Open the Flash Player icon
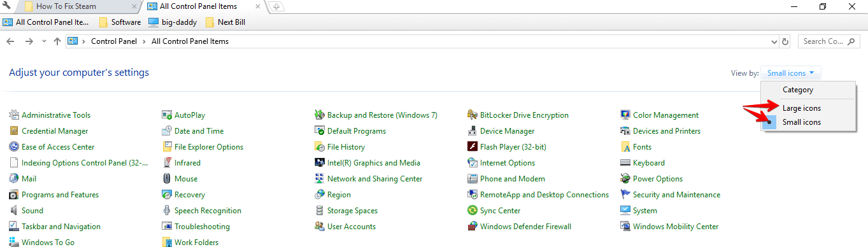This screenshot has width=868, height=247. pyautogui.click(x=473, y=147)
